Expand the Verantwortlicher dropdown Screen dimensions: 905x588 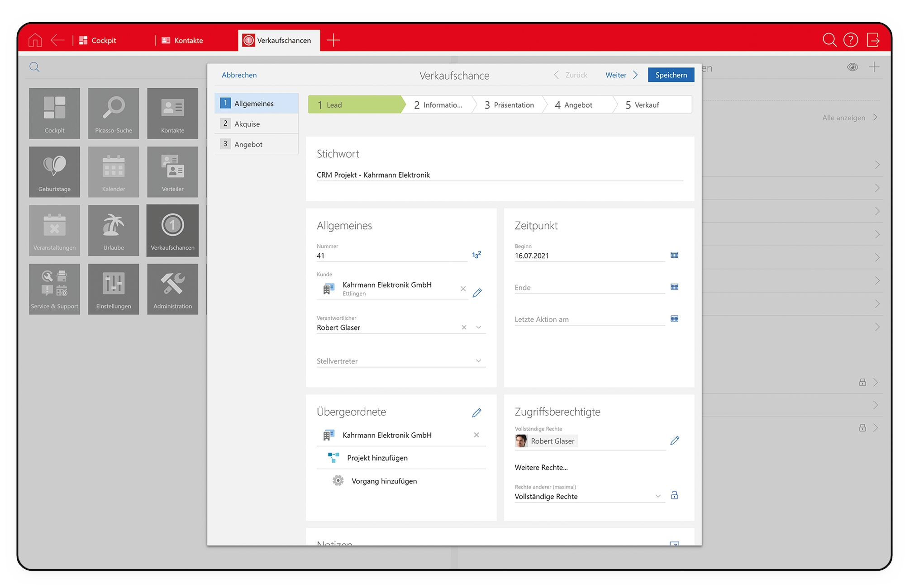(x=478, y=327)
